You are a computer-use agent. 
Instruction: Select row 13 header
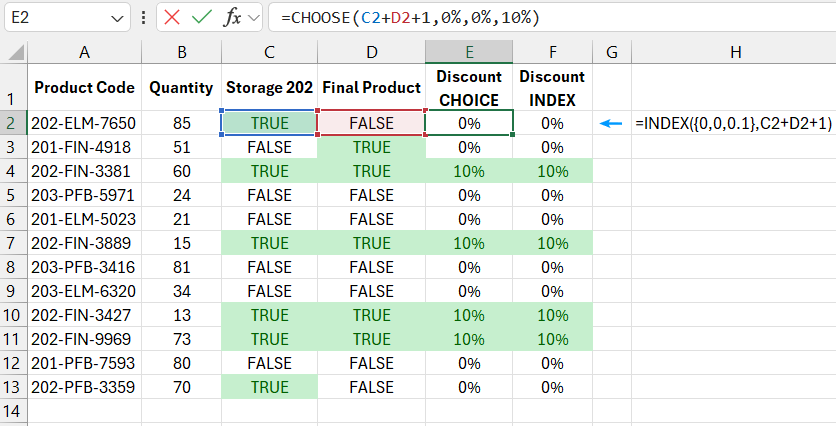[x=13, y=387]
